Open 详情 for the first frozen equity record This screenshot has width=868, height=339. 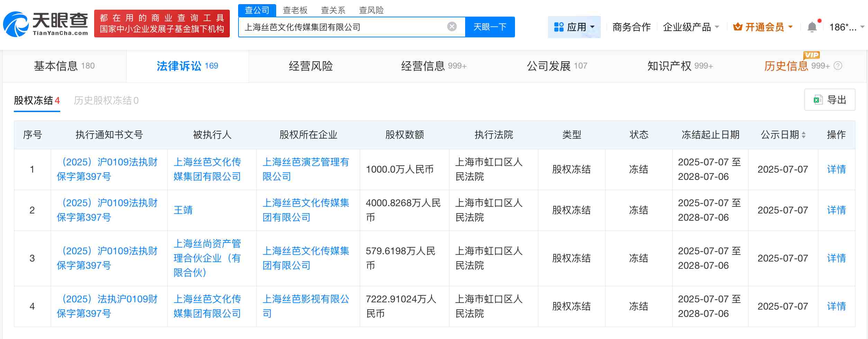pyautogui.click(x=837, y=169)
